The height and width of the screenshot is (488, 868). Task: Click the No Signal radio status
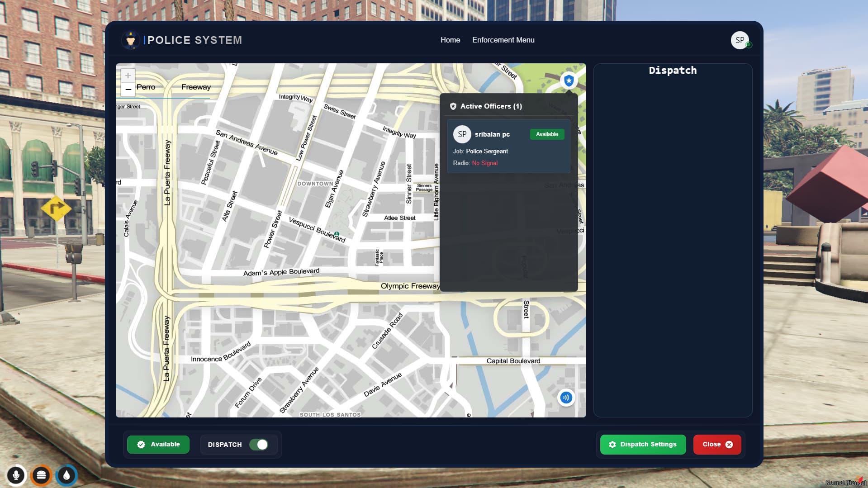(x=484, y=163)
